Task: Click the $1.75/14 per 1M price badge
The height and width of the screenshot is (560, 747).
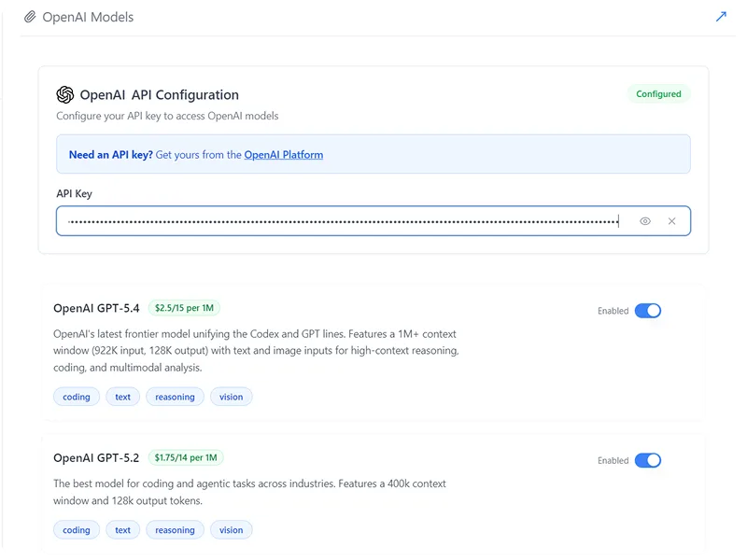Action: click(x=186, y=457)
